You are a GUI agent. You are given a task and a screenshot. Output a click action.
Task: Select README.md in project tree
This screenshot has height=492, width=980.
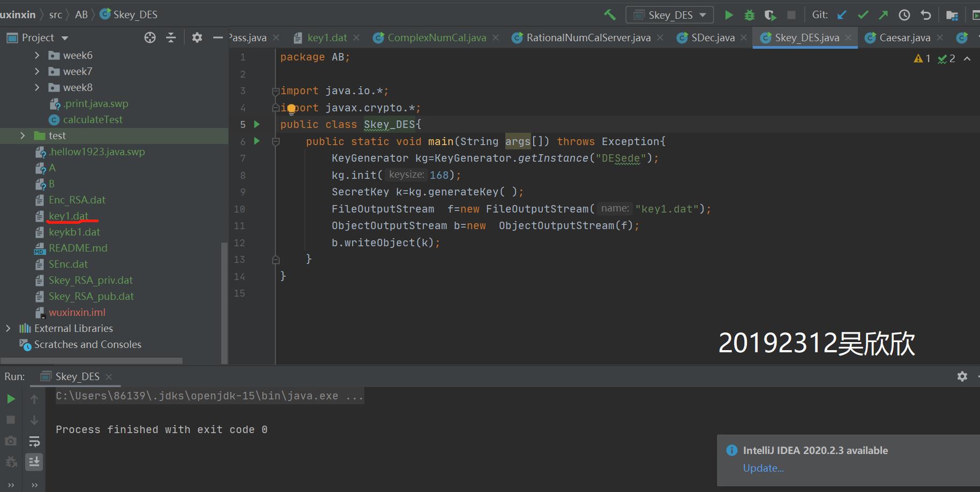pyautogui.click(x=78, y=248)
